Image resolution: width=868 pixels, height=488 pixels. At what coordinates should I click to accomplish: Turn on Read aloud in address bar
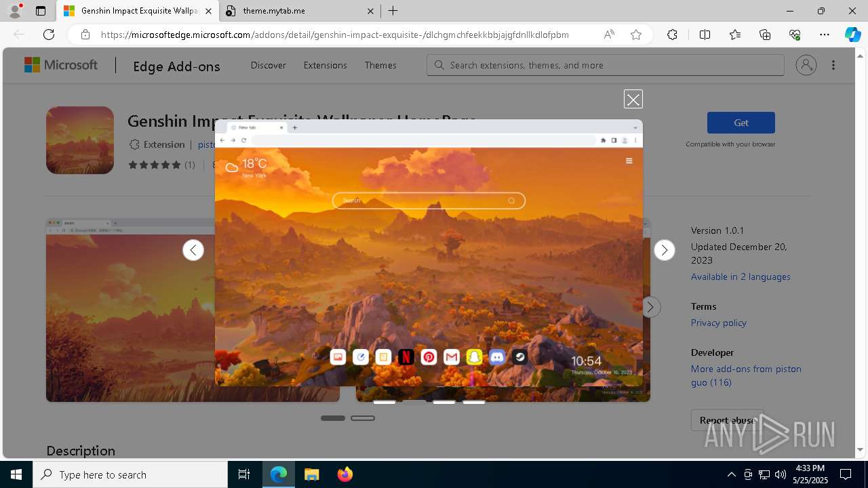click(x=609, y=35)
